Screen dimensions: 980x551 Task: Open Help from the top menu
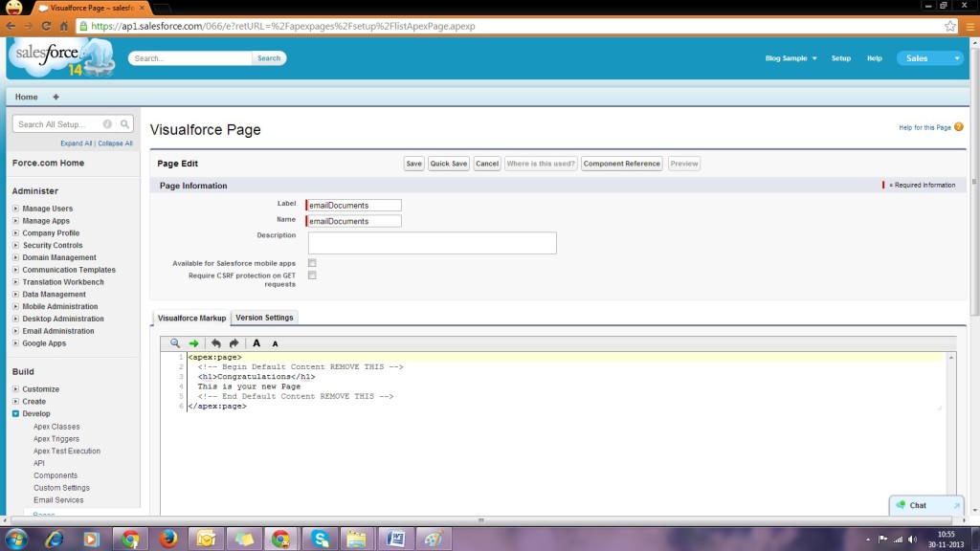pos(875,58)
